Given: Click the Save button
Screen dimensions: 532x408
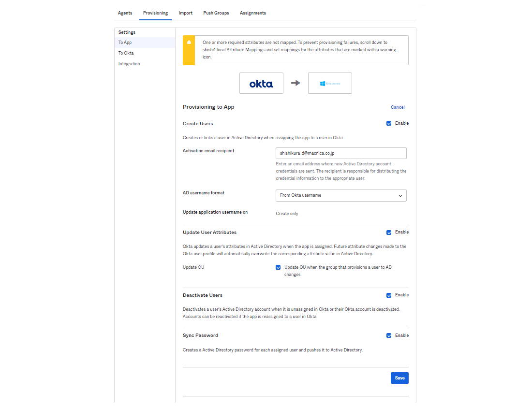Looking at the screenshot, I should 399,378.
